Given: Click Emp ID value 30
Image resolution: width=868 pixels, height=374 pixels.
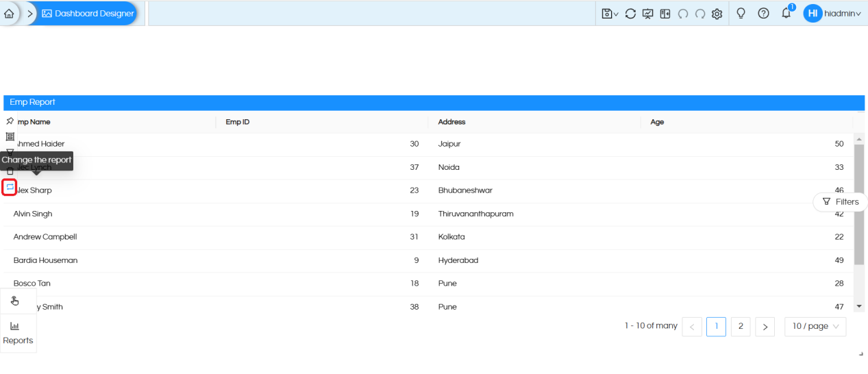Looking at the screenshot, I should coord(414,144).
